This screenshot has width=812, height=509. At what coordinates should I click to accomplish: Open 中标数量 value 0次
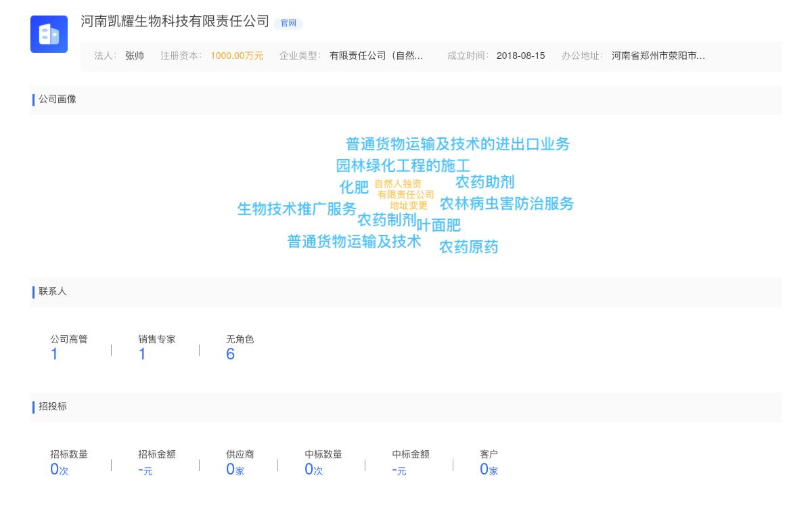[313, 469]
